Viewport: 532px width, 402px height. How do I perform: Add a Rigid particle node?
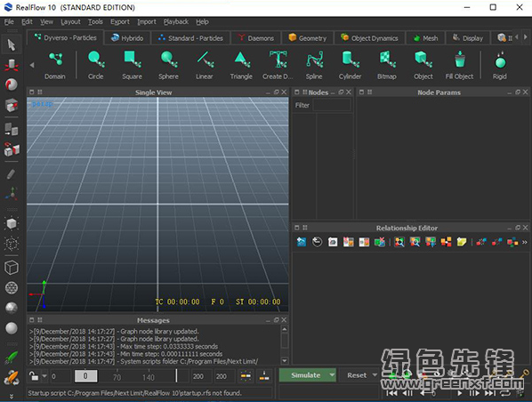(x=500, y=65)
